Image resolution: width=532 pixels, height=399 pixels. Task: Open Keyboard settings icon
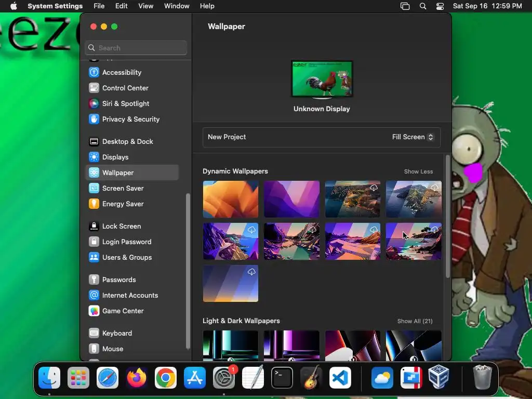94,334
